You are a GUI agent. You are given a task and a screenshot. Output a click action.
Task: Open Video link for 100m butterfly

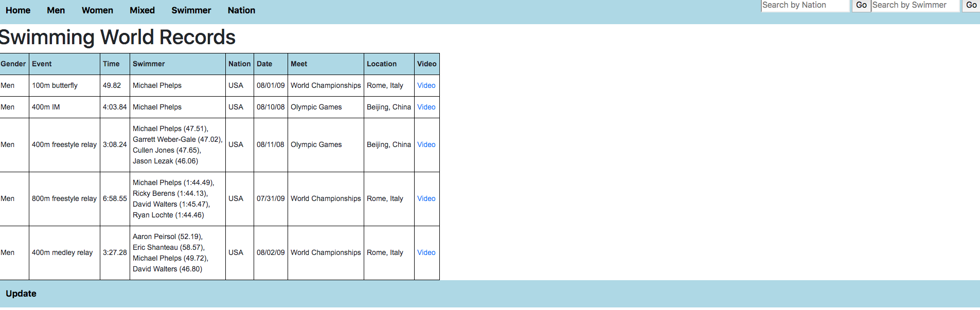(x=426, y=85)
